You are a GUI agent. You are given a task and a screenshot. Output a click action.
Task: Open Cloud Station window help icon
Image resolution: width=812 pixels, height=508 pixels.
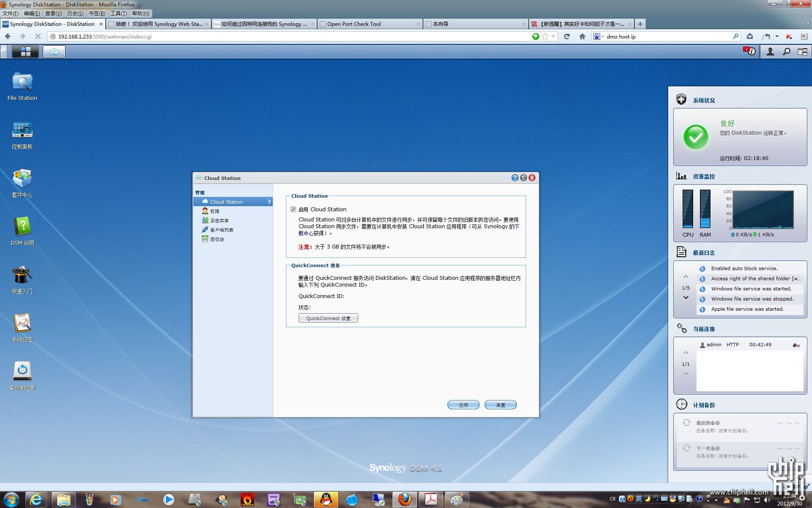pyautogui.click(x=515, y=178)
